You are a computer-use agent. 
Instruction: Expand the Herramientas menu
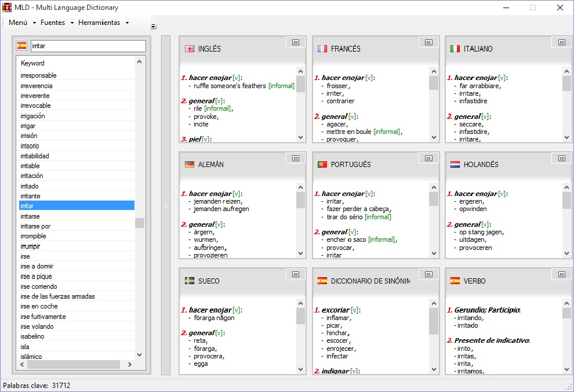(103, 23)
